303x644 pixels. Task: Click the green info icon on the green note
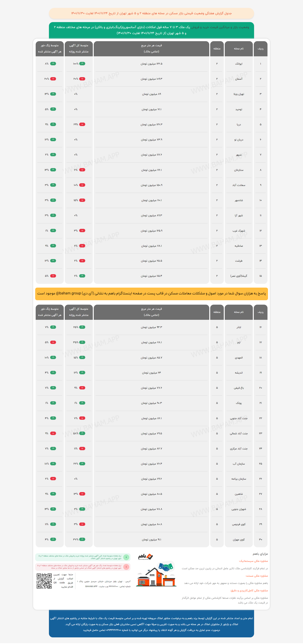126,557
